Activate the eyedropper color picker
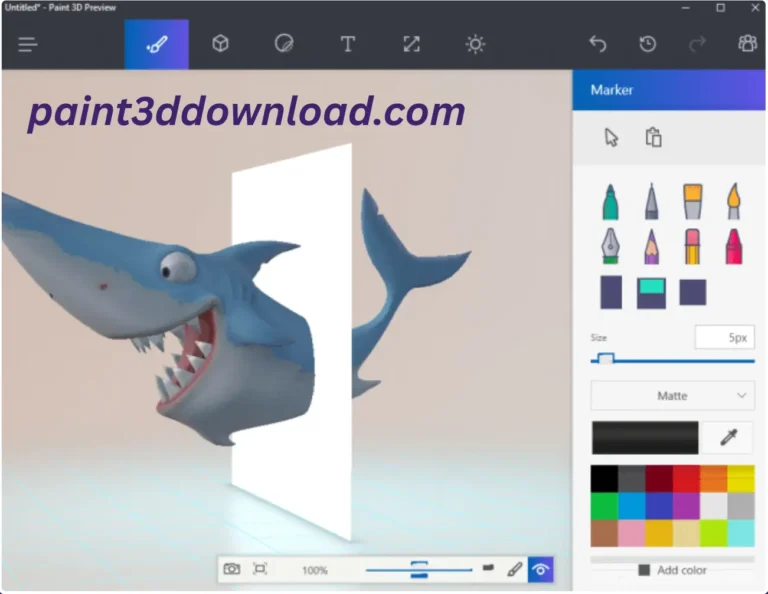This screenshot has width=768, height=594. pos(728,437)
